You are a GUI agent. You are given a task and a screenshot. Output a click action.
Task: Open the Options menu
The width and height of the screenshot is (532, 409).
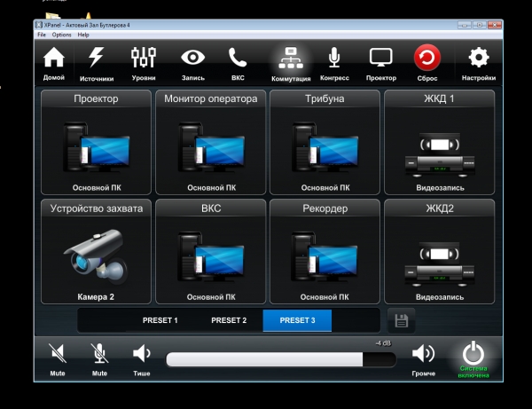tap(61, 35)
